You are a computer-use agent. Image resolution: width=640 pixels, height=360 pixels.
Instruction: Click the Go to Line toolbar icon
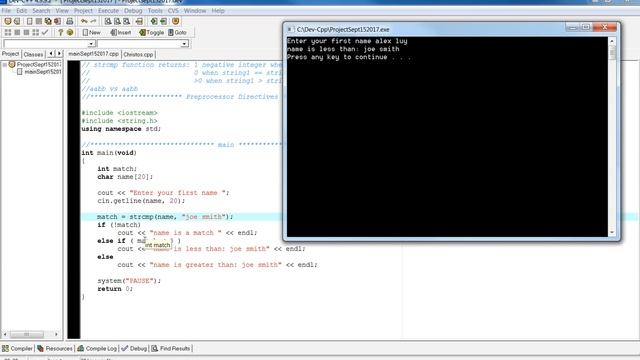139,21
